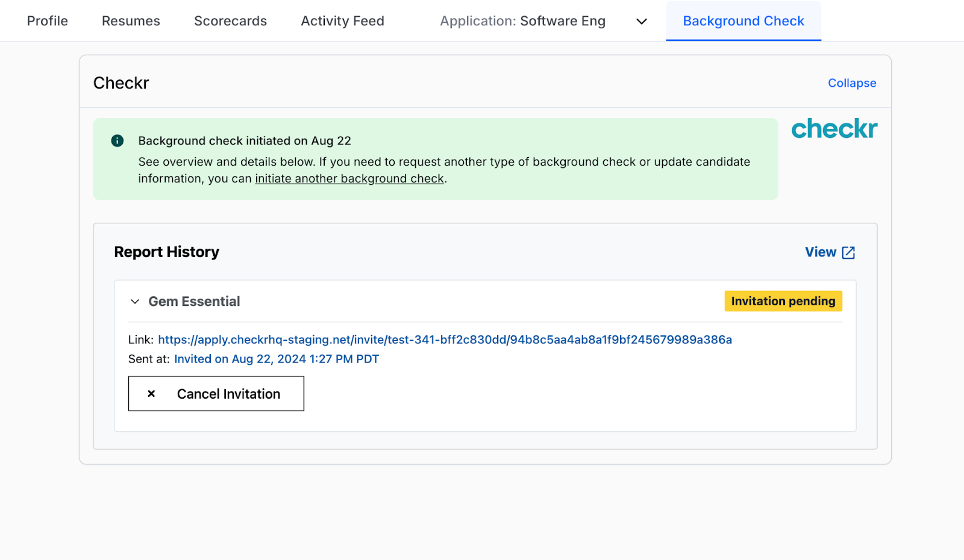
Task: Go to the Scorecards tab
Action: pos(230,21)
